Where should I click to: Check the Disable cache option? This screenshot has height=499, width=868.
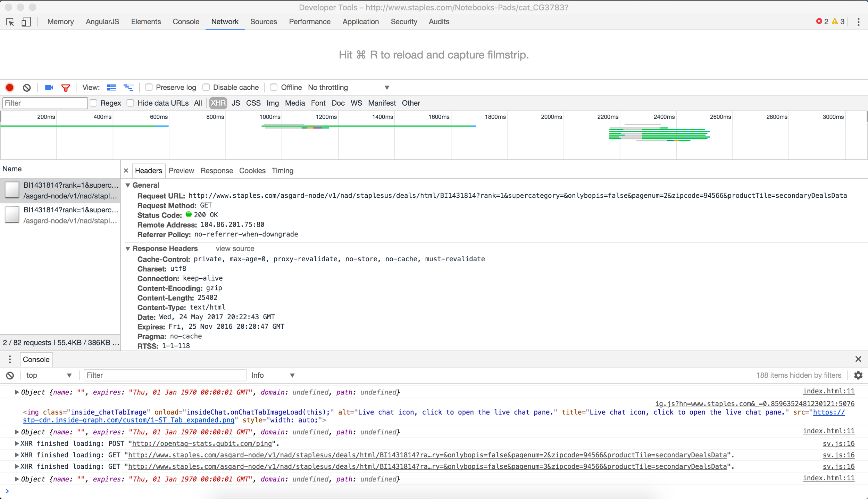tap(206, 87)
